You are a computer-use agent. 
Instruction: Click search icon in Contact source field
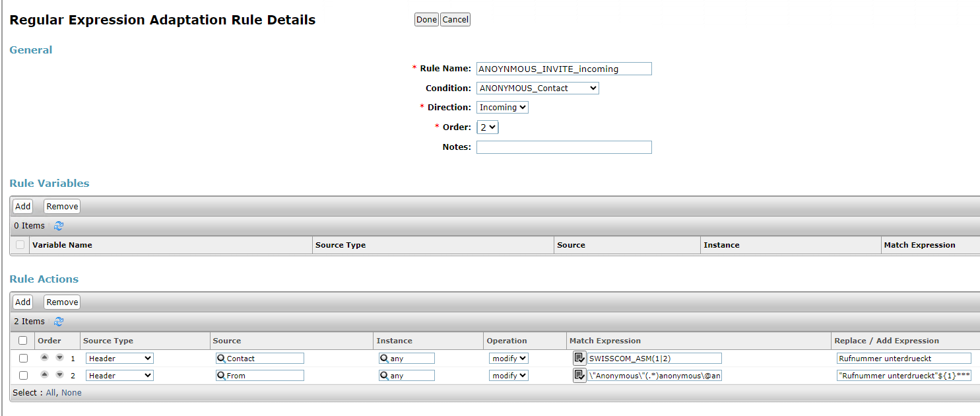(x=221, y=359)
